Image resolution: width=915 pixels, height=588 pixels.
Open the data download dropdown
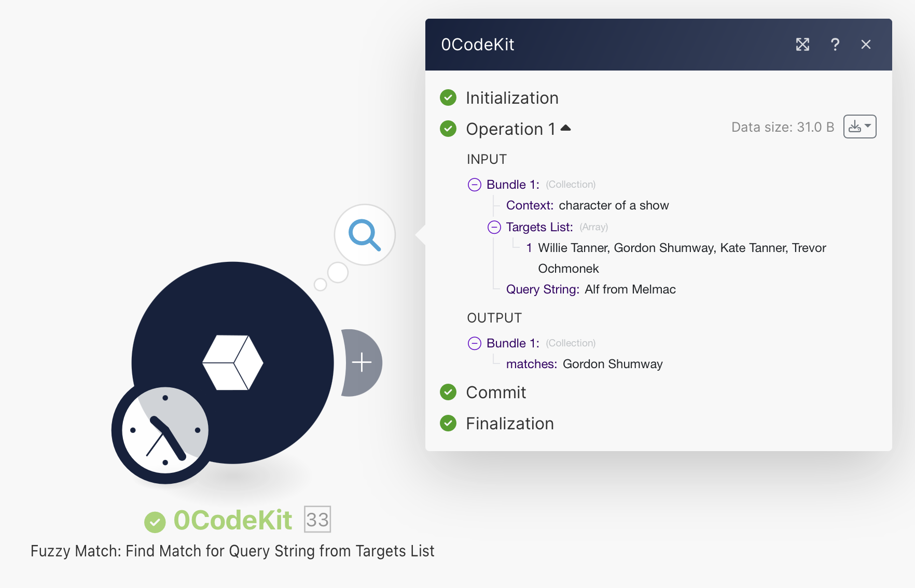tap(859, 127)
